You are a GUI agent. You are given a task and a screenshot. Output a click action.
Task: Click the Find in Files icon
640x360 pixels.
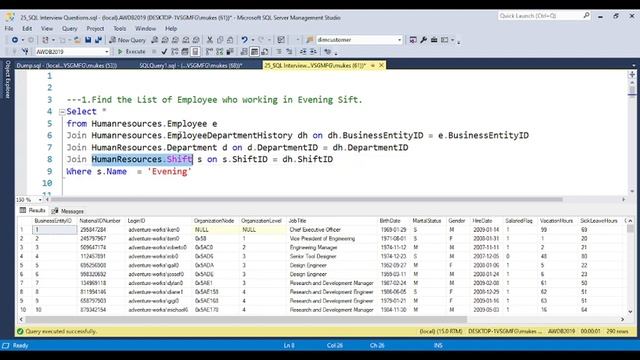coord(309,40)
